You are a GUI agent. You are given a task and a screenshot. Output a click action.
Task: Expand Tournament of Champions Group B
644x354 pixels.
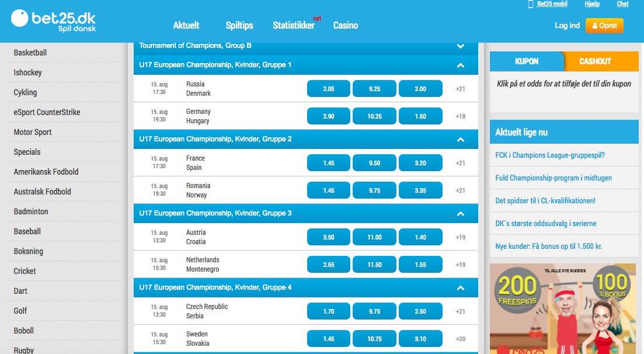point(460,46)
